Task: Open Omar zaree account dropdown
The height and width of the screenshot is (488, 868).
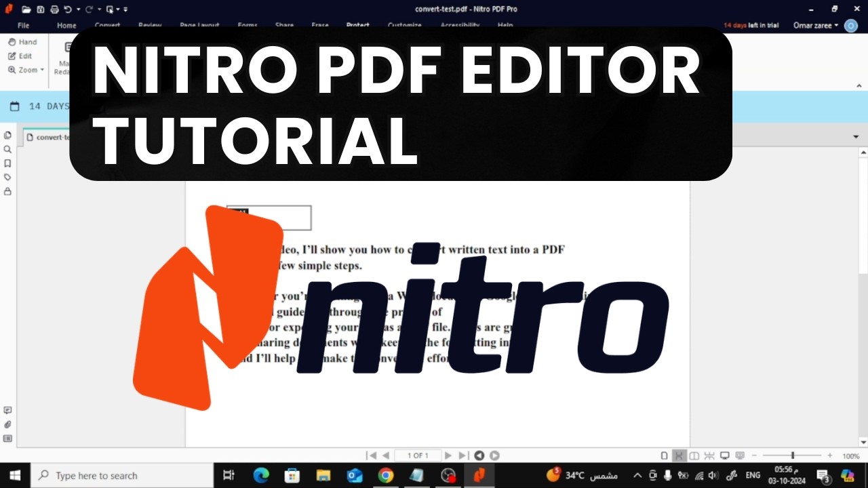Action: 816,25
